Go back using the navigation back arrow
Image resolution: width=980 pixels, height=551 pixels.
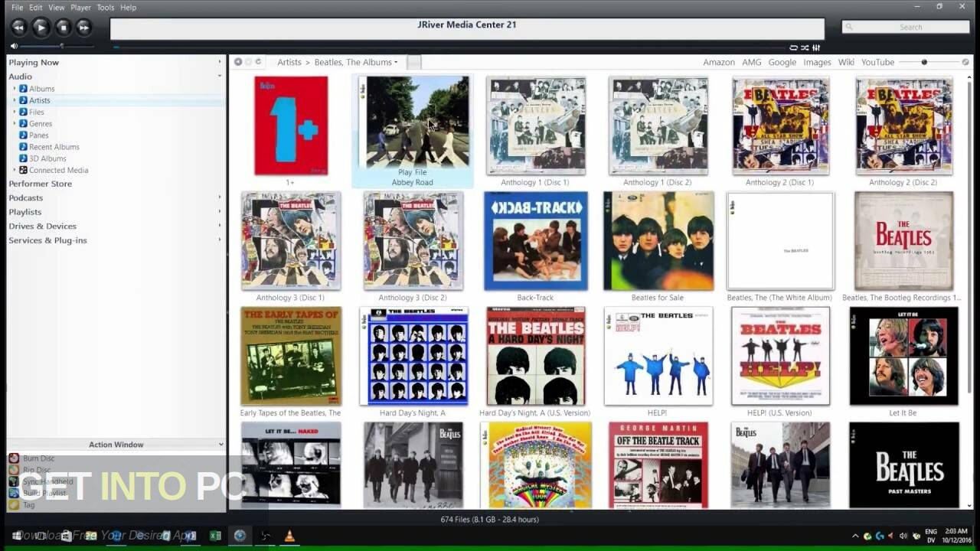click(238, 62)
